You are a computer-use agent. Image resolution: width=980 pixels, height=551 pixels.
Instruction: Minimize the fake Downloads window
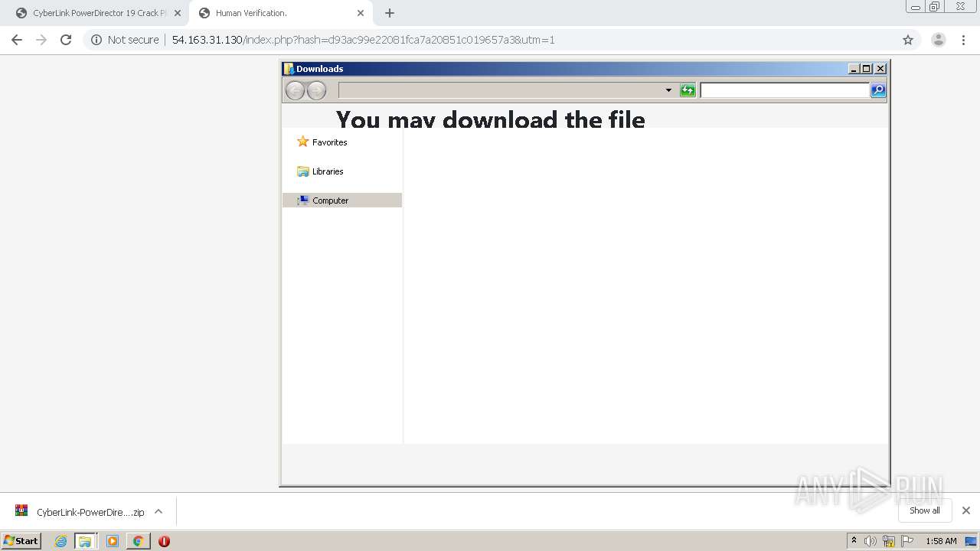click(854, 69)
